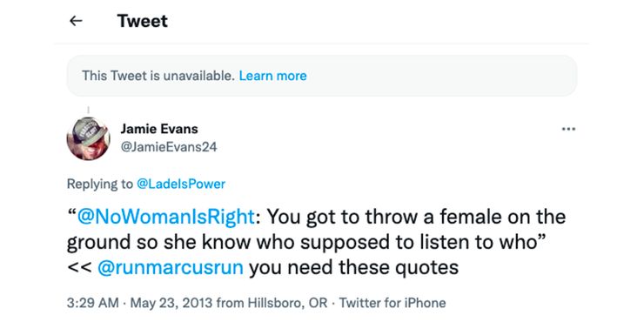Open the @NoWomanIsRight mention
This screenshot has height=322, width=644.
(166, 217)
